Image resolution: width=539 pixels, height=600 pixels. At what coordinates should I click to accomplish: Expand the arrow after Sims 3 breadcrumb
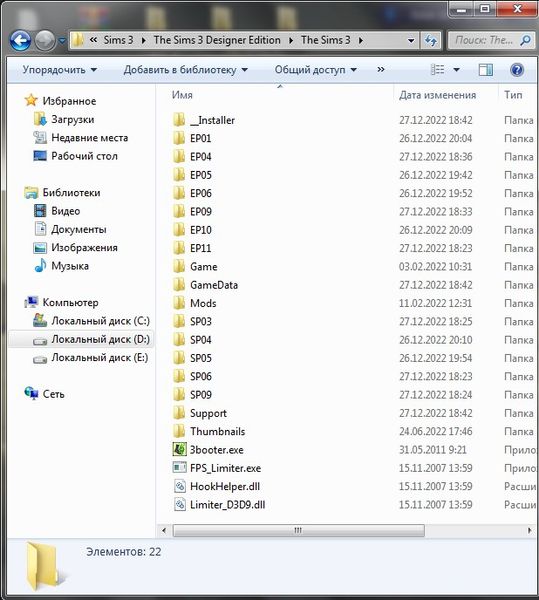(x=143, y=40)
